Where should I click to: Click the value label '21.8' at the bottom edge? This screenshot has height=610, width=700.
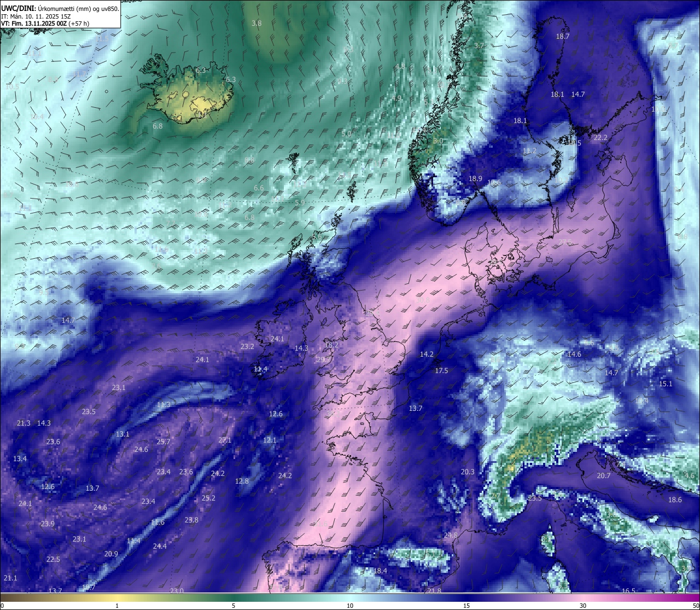tap(434, 591)
